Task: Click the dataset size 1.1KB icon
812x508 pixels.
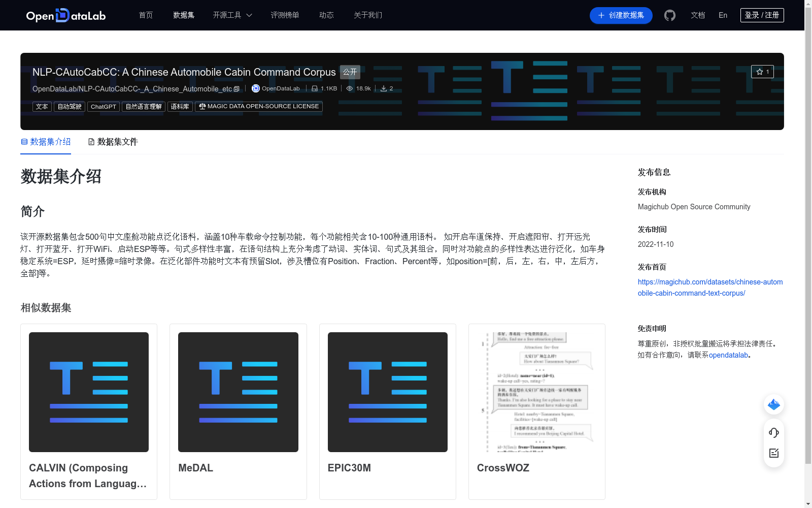Action: 315,88
